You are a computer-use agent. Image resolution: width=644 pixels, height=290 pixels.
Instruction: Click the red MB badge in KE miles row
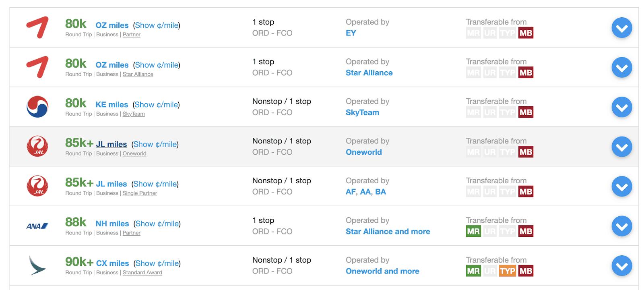point(526,112)
